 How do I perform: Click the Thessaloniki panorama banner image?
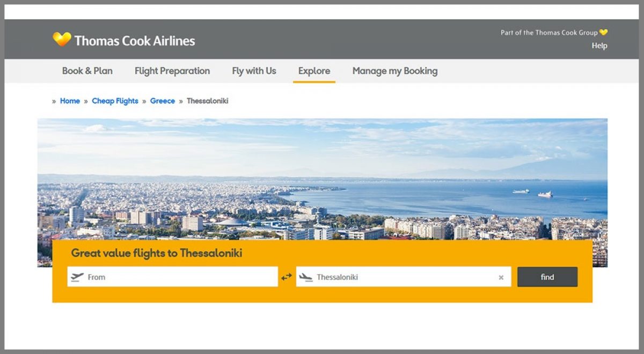click(322, 177)
